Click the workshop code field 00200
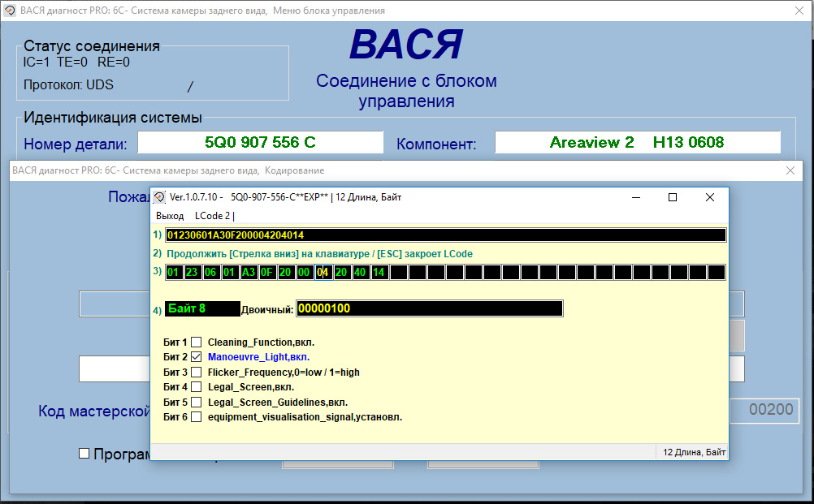Image resolution: width=814 pixels, height=504 pixels. 764,410
